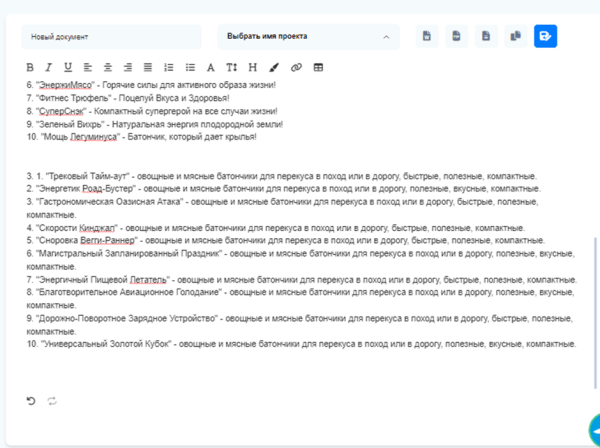
Task: Insert a hyperlink
Action: pyautogui.click(x=296, y=68)
